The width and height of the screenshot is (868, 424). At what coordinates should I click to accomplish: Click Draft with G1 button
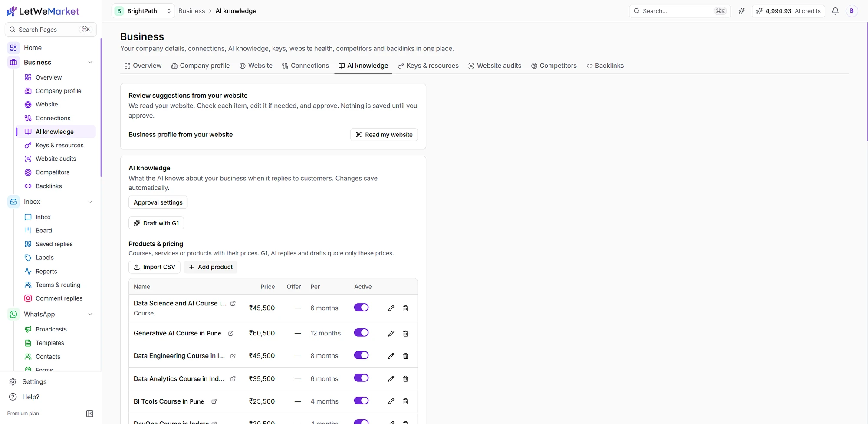click(156, 223)
